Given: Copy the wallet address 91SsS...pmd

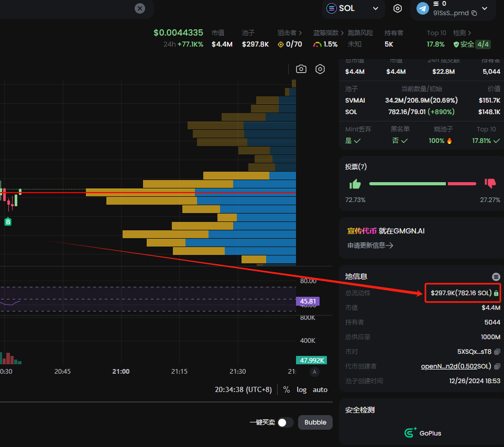Looking at the screenshot, I should coord(474,13).
